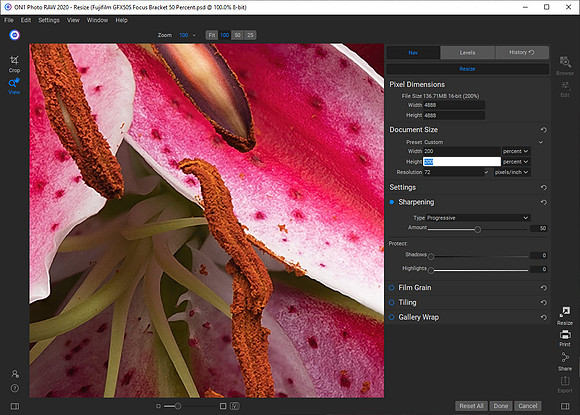Open the Resolution value dropdown arrow

click(x=486, y=172)
